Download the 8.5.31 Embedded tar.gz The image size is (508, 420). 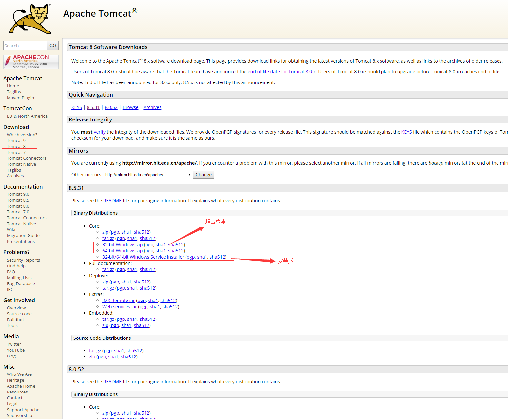click(x=108, y=319)
